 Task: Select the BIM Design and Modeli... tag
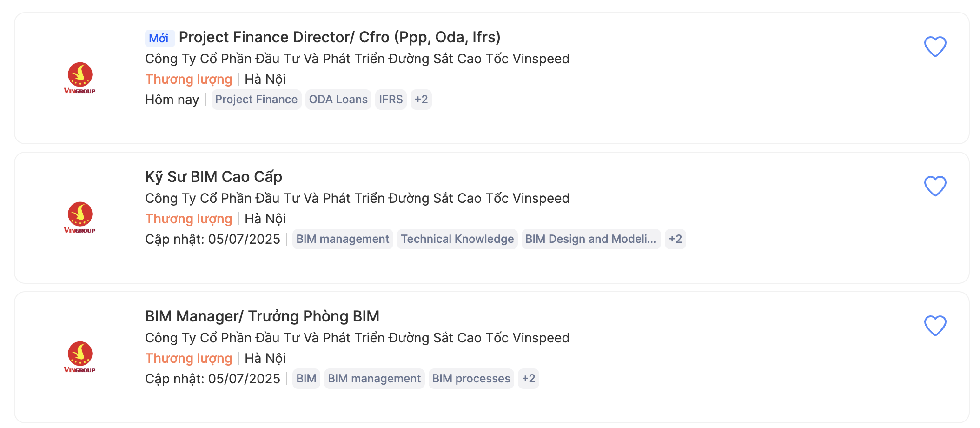point(591,239)
